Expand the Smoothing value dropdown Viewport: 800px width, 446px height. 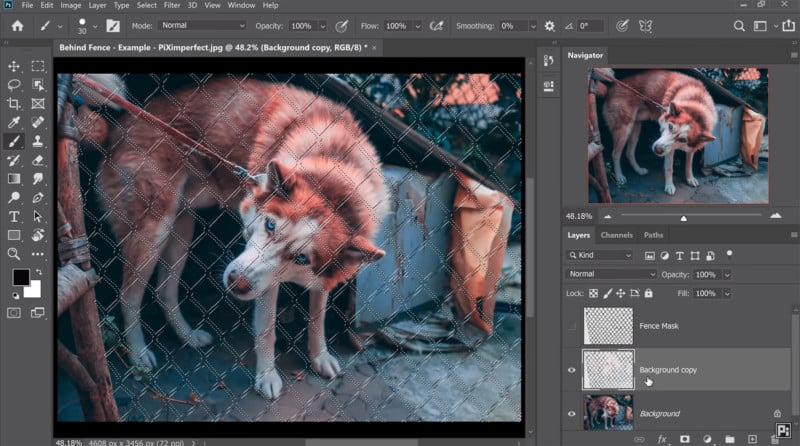(x=533, y=26)
